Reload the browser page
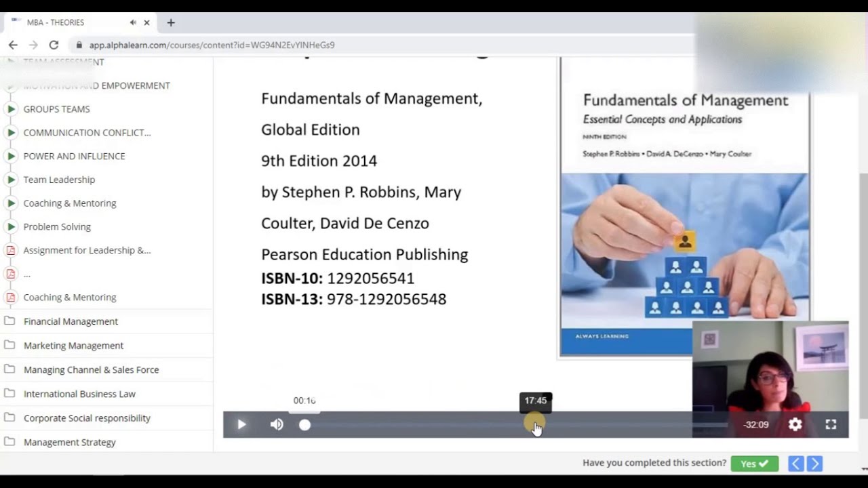Image resolution: width=868 pixels, height=488 pixels. [x=54, y=45]
